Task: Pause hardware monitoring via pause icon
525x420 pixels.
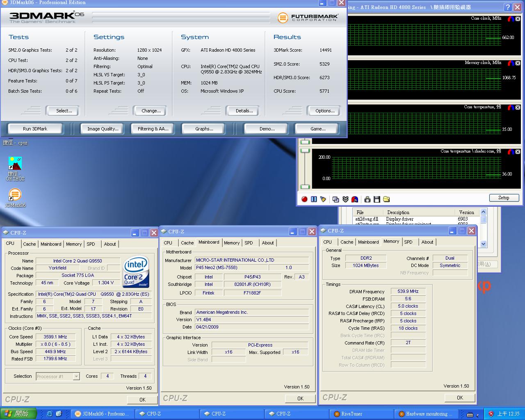Action: (314, 199)
